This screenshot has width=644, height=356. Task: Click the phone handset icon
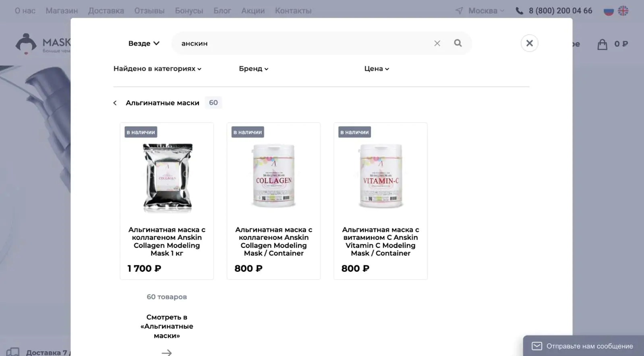pyautogui.click(x=520, y=11)
